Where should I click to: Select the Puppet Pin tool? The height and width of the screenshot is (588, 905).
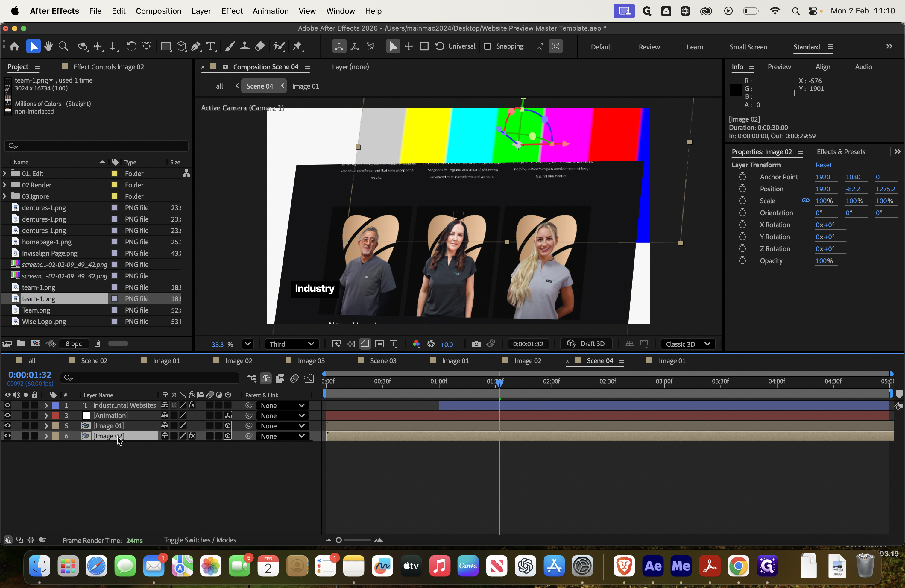point(297,46)
